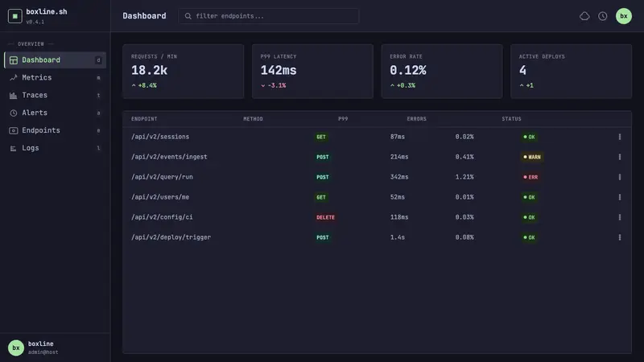Click the Dashboard page title

(x=144, y=16)
